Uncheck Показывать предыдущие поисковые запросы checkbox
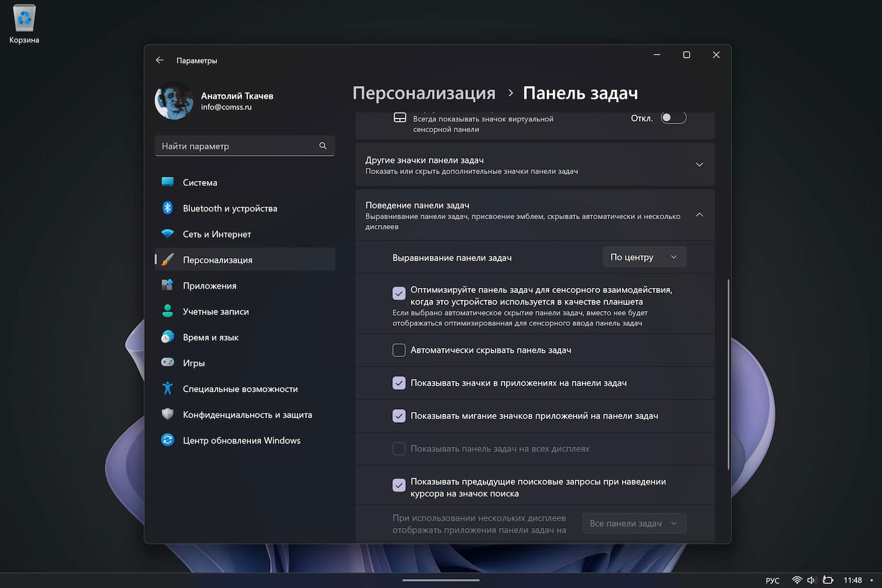 (x=399, y=485)
